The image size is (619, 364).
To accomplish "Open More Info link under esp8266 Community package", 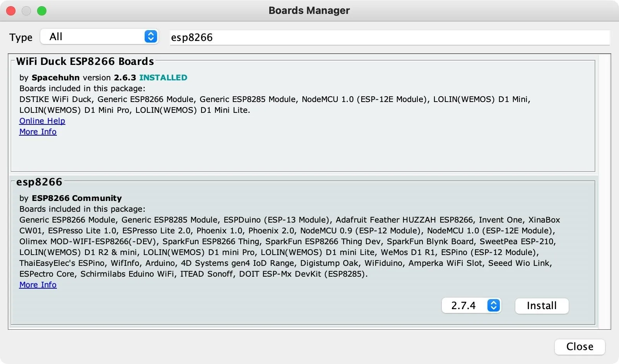I will pyautogui.click(x=38, y=285).
